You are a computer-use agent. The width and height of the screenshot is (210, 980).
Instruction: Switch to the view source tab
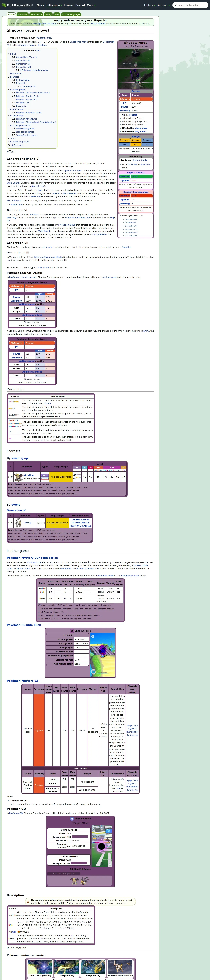pos(36,15)
